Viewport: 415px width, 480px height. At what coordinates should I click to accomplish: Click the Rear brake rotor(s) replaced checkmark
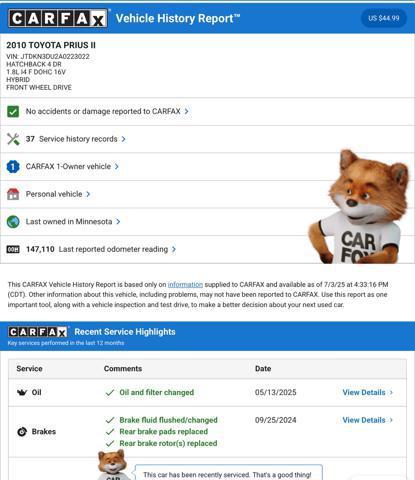click(110, 444)
